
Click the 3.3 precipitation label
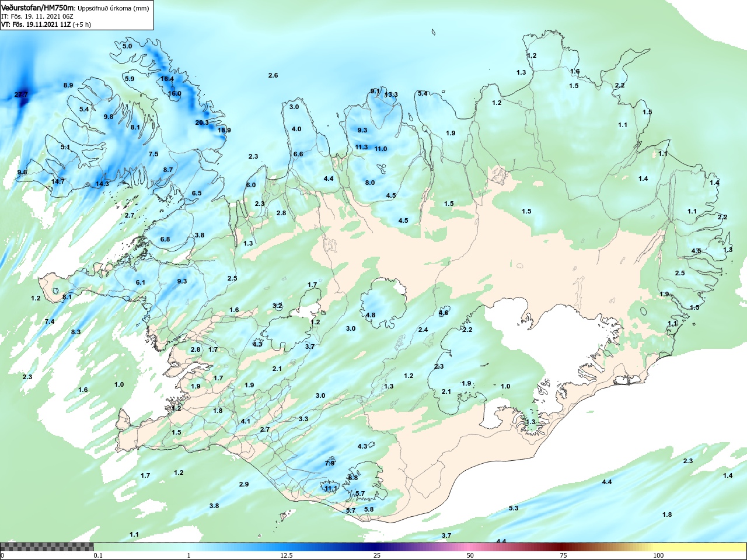(303, 419)
